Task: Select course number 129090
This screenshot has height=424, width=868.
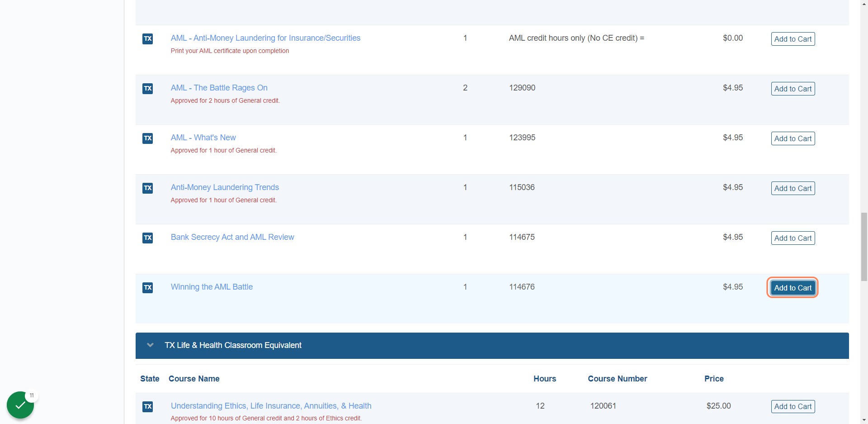Action: 522,88
